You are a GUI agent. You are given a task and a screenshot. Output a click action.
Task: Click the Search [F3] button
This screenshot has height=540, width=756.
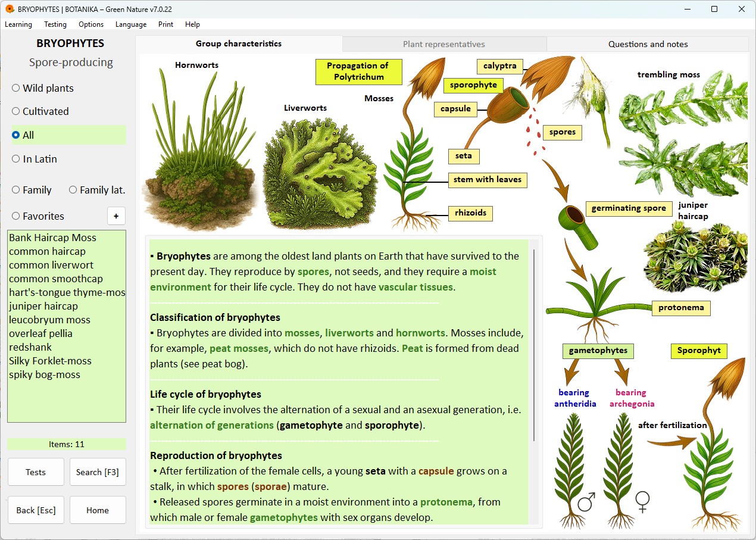coord(98,472)
